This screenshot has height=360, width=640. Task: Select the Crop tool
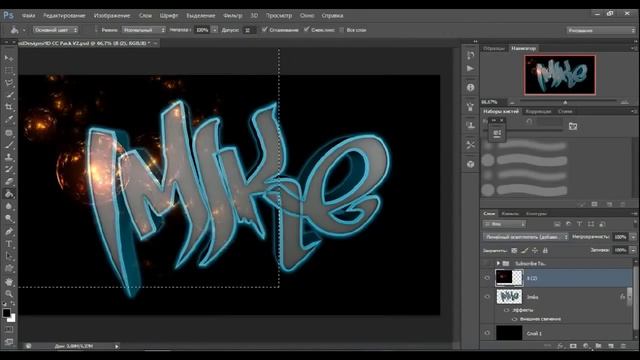point(9,107)
